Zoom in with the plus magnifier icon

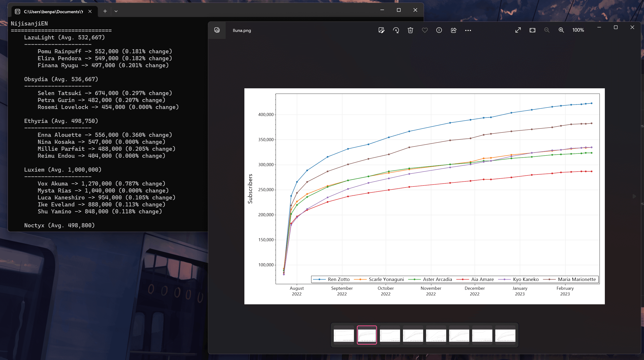[x=561, y=30]
